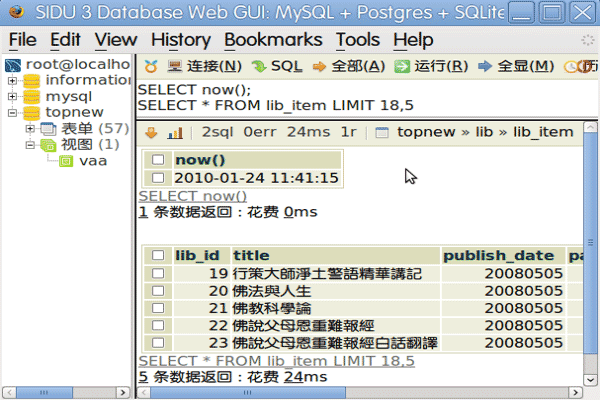The height and width of the screenshot is (400, 600).
Task: Open the Bookmarks menu
Action: [273, 40]
